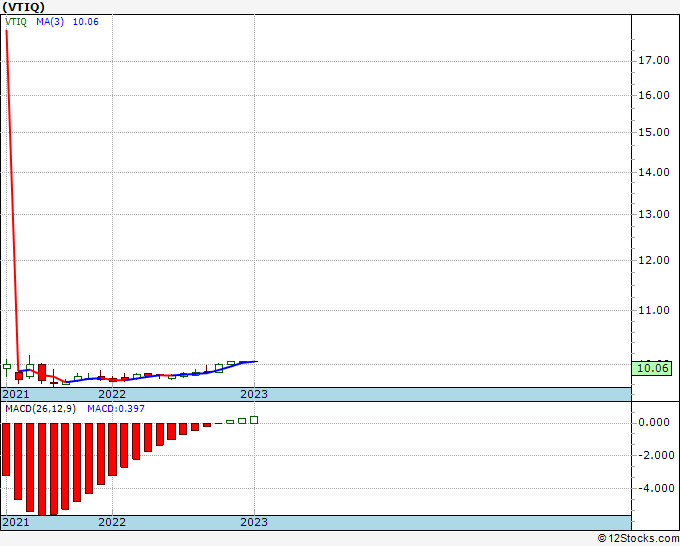Click the 15.00 price axis label
Image resolution: width=680 pixels, height=546 pixels.
(654, 132)
